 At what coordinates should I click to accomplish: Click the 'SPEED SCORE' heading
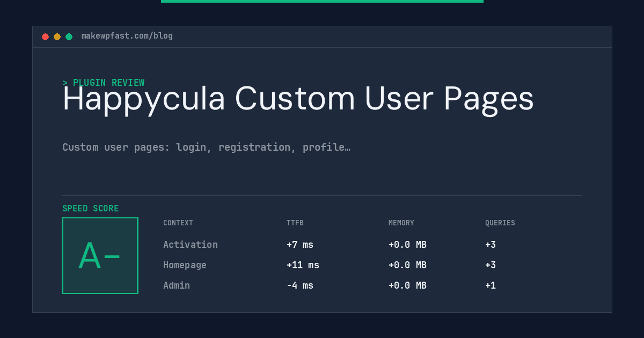pyautogui.click(x=91, y=209)
